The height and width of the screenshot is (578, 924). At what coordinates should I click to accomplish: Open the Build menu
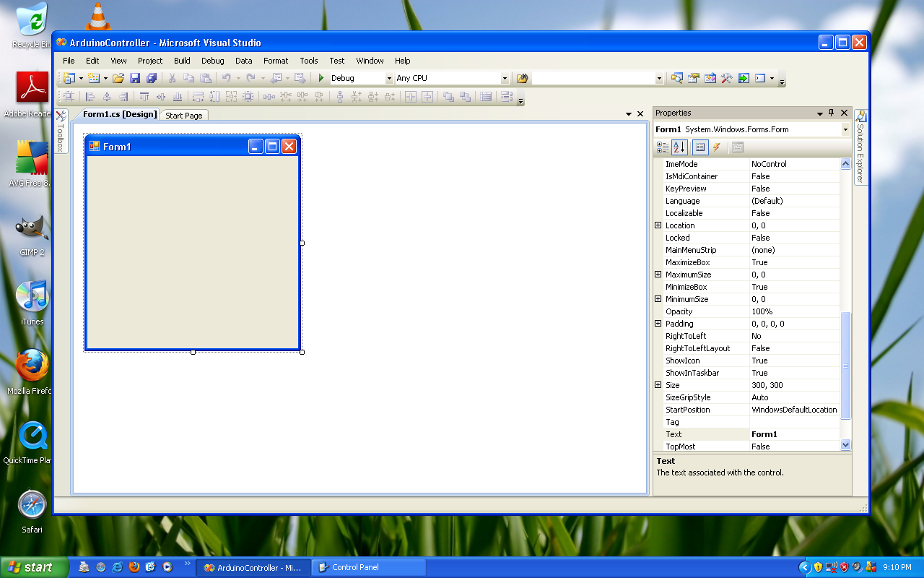click(x=182, y=61)
